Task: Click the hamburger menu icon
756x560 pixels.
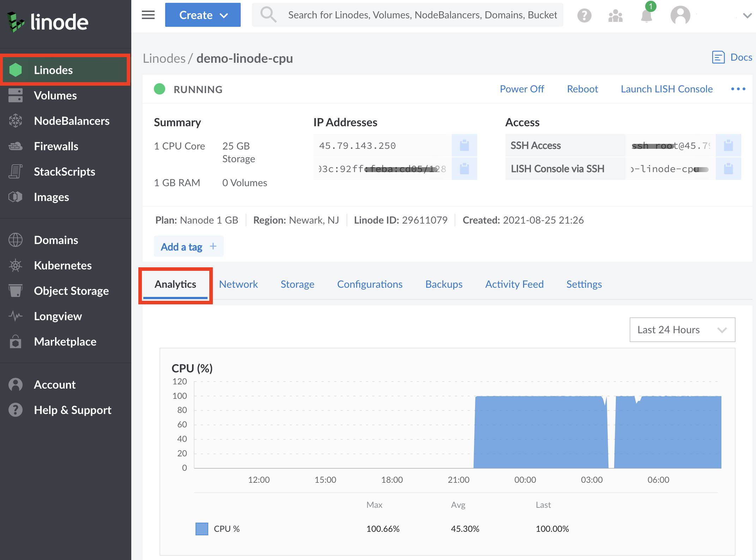Action: point(148,15)
